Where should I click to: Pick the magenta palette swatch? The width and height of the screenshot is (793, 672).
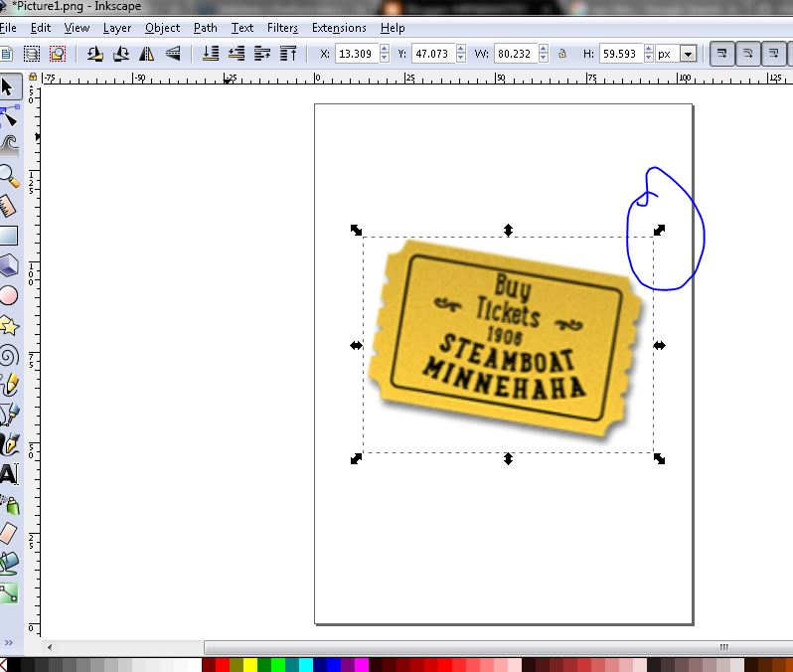tap(361, 665)
